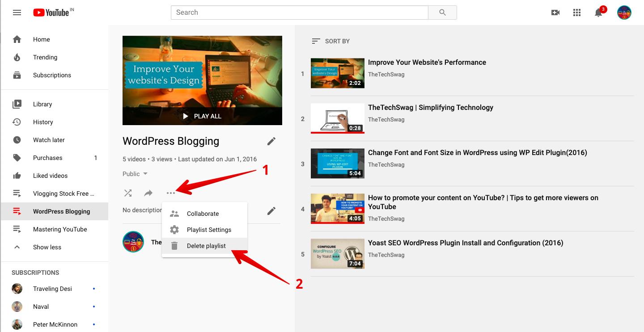The image size is (644, 332).
Task: Edit the playlist description pencil icon
Action: tap(271, 211)
